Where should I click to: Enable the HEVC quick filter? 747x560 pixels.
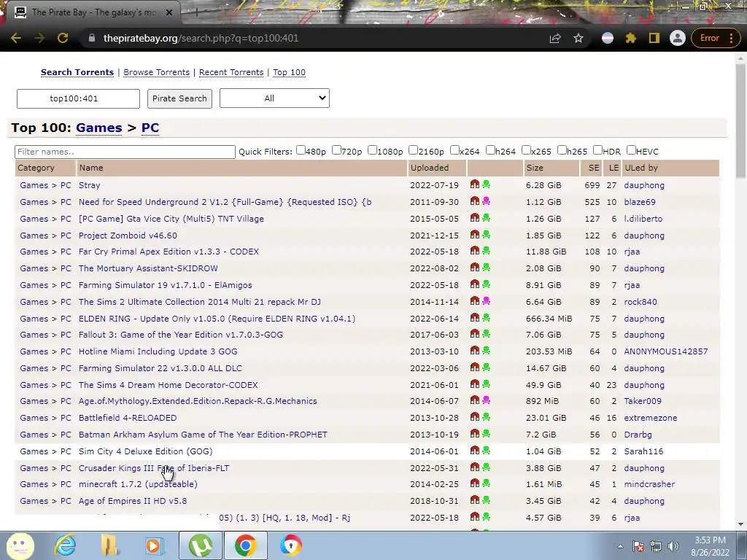pyautogui.click(x=631, y=150)
